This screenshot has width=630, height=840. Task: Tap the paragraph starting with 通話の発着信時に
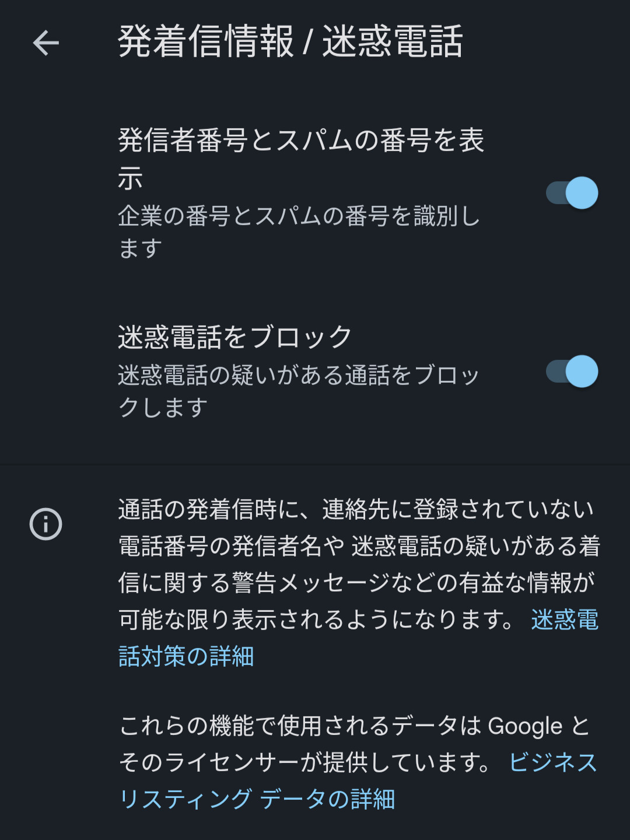click(356, 546)
